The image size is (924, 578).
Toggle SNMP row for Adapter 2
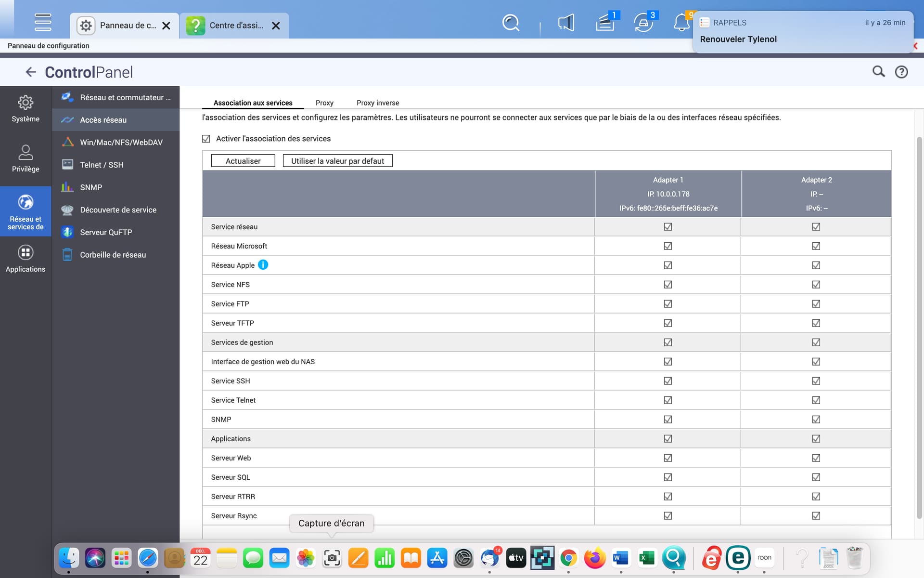pyautogui.click(x=816, y=419)
